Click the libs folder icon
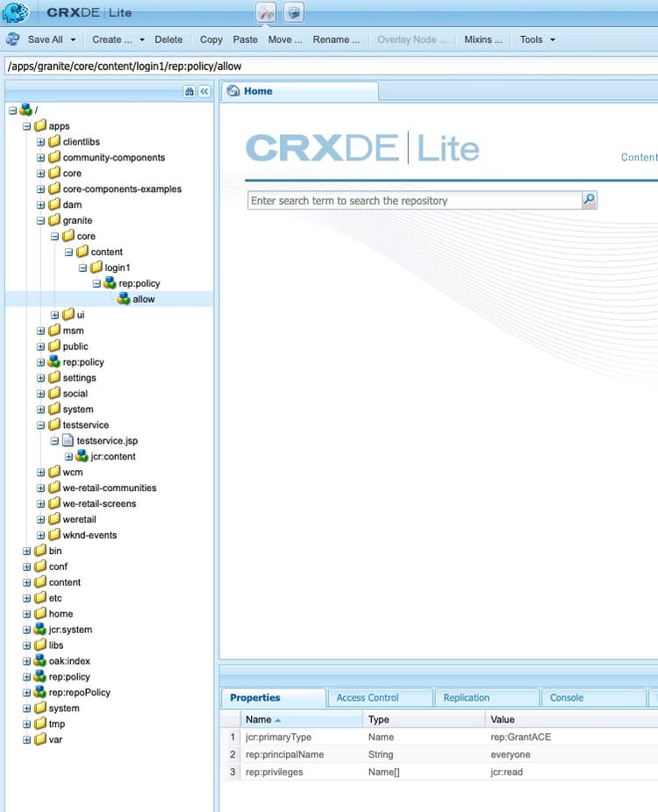This screenshot has height=812, width=658. coord(39,645)
